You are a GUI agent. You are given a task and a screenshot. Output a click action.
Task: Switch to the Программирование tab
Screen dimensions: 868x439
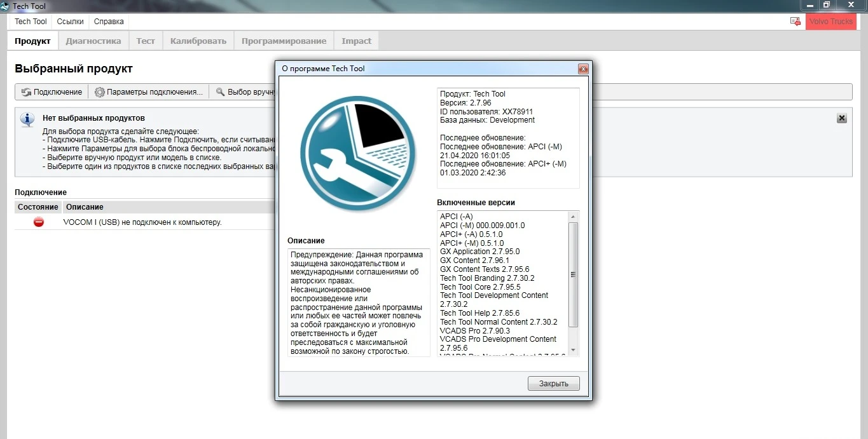(284, 41)
